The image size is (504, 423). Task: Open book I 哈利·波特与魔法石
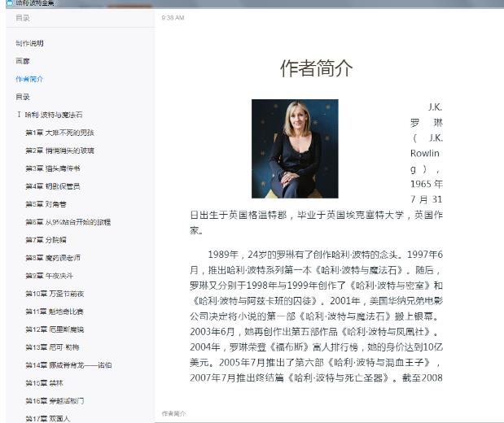50,115
